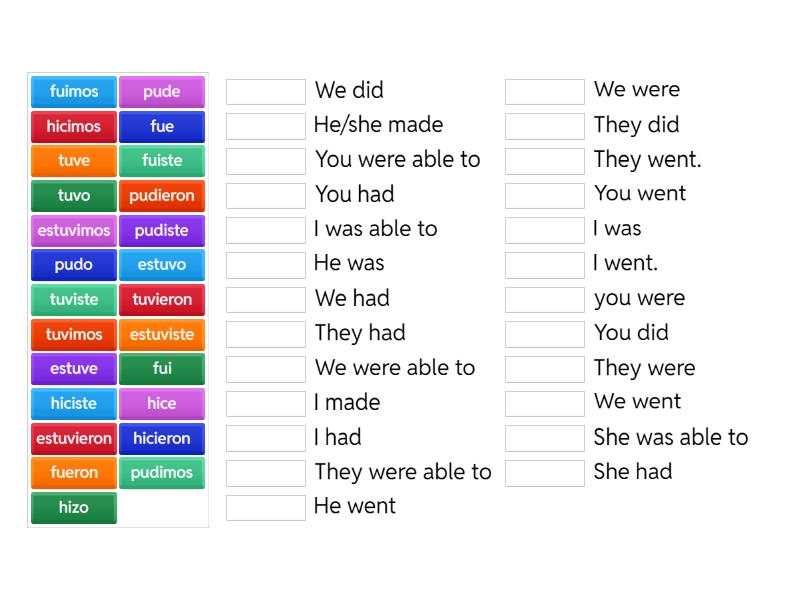
Task: Select the answer box for 'He/she made'
Action: [266, 126]
